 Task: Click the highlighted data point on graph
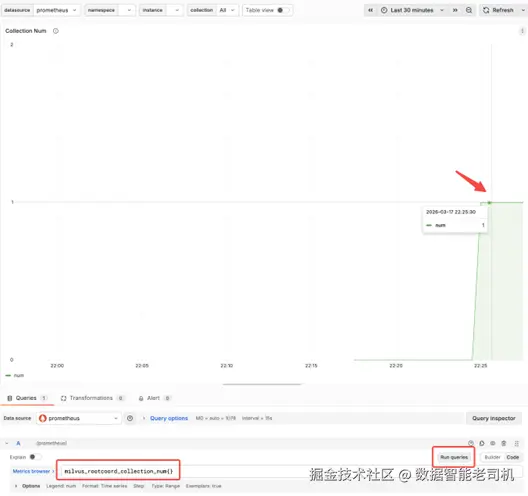pos(489,202)
